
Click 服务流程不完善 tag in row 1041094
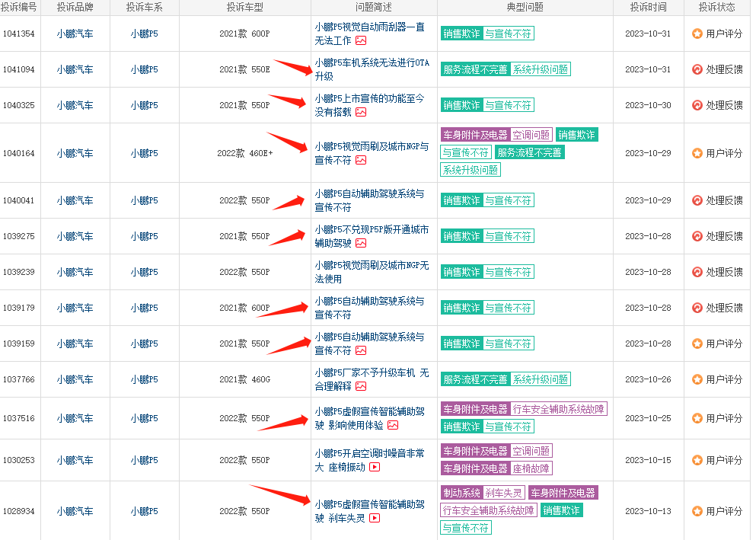point(475,69)
